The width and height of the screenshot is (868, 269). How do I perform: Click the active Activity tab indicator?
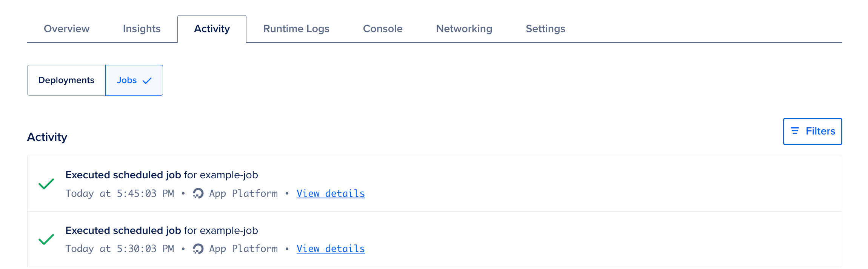[212, 28]
